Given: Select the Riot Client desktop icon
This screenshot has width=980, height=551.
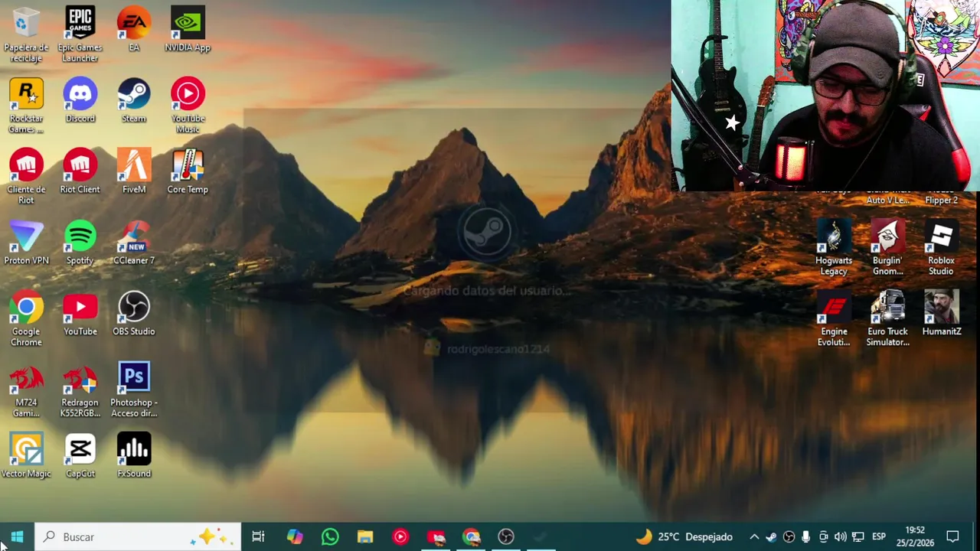Looking at the screenshot, I should 80,171.
